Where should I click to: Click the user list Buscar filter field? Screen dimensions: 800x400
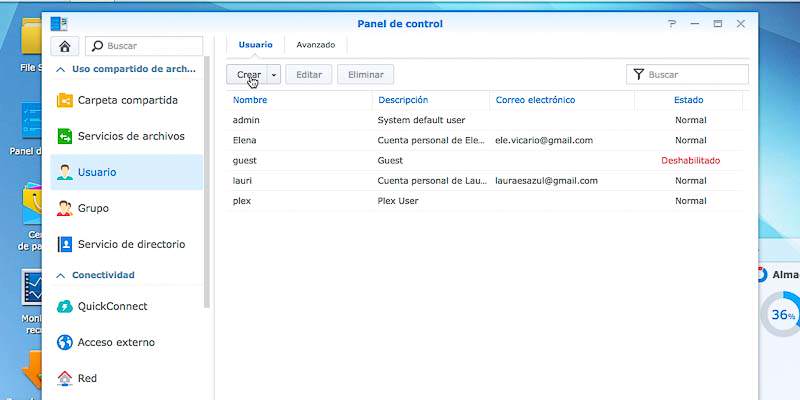pos(687,74)
